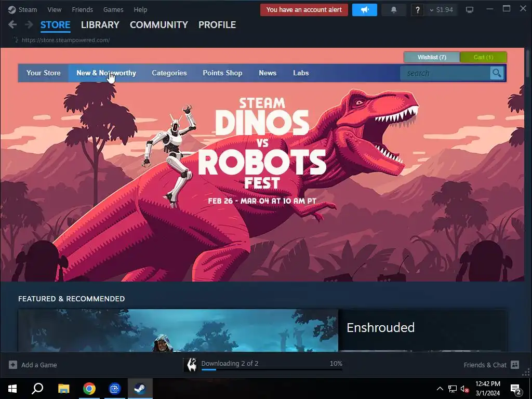
Task: Go forward with the right arrow icon
Action: click(x=29, y=24)
